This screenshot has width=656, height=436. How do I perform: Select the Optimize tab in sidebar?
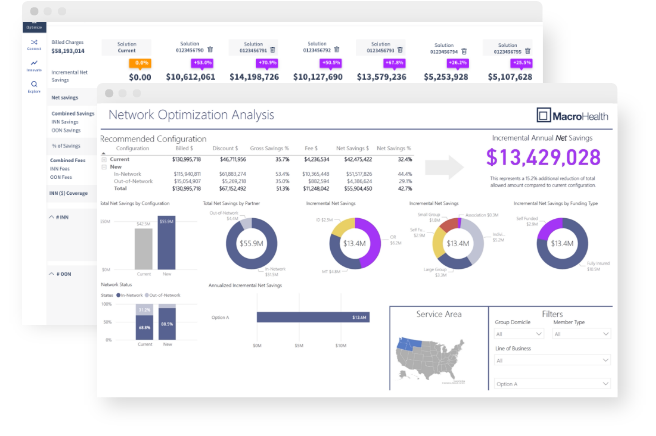33,29
